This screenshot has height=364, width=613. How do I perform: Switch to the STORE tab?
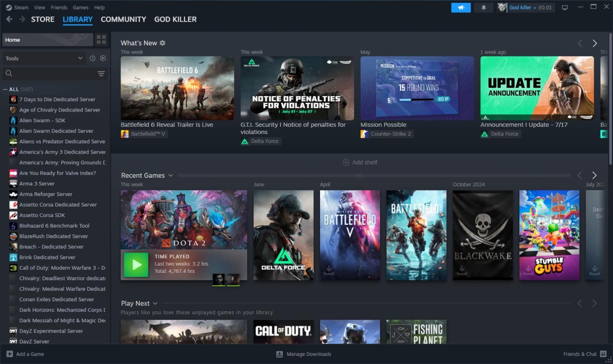coord(43,19)
